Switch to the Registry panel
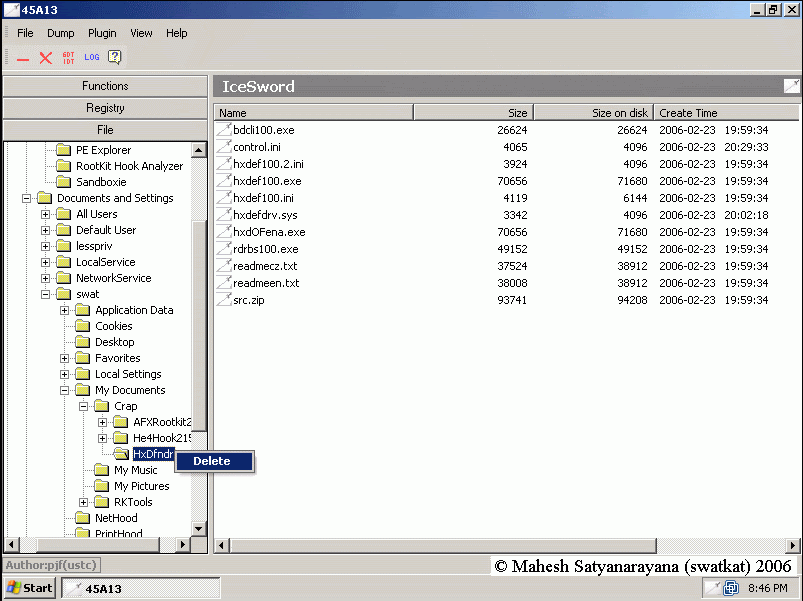 (105, 108)
